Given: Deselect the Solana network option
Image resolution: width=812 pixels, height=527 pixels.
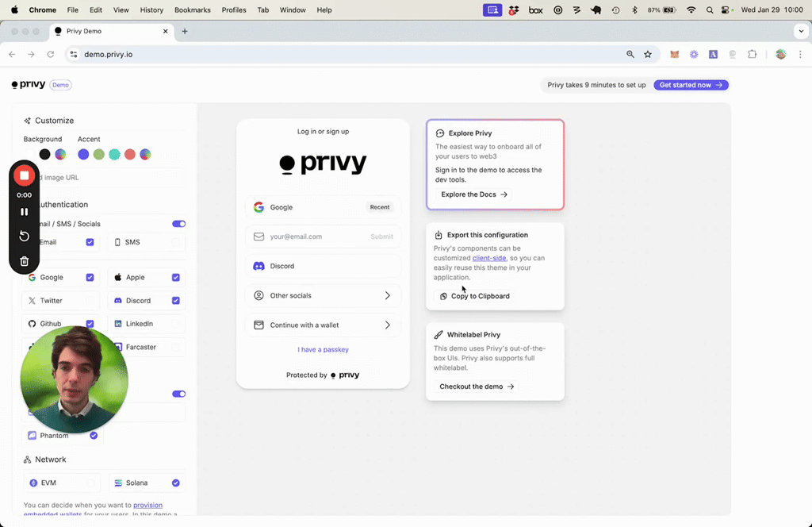Looking at the screenshot, I should (176, 483).
